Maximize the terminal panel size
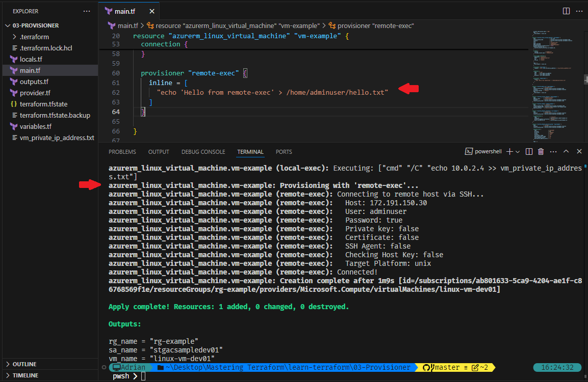 tap(566, 151)
